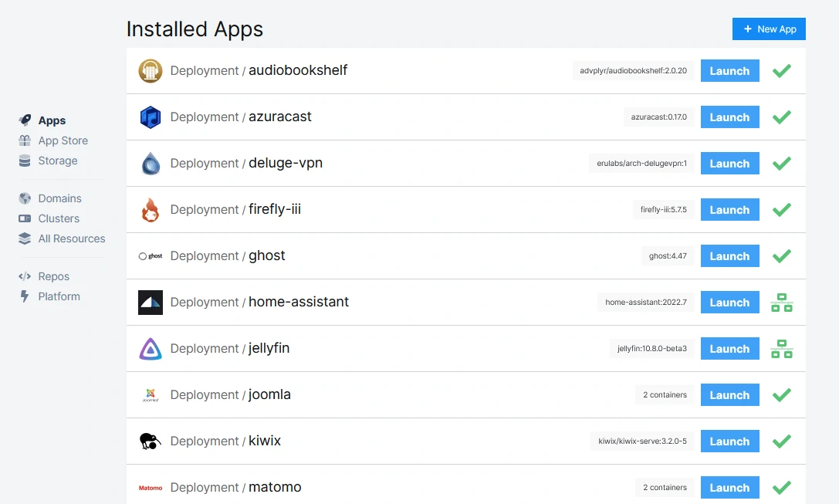Launch the jellyfin app
This screenshot has height=504, width=839.
coord(730,349)
